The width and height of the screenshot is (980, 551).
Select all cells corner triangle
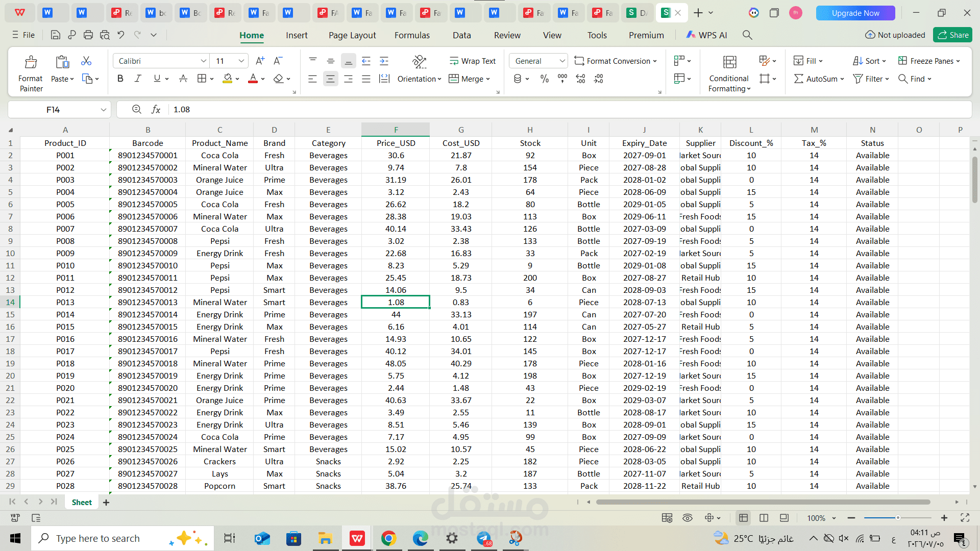coord(10,130)
